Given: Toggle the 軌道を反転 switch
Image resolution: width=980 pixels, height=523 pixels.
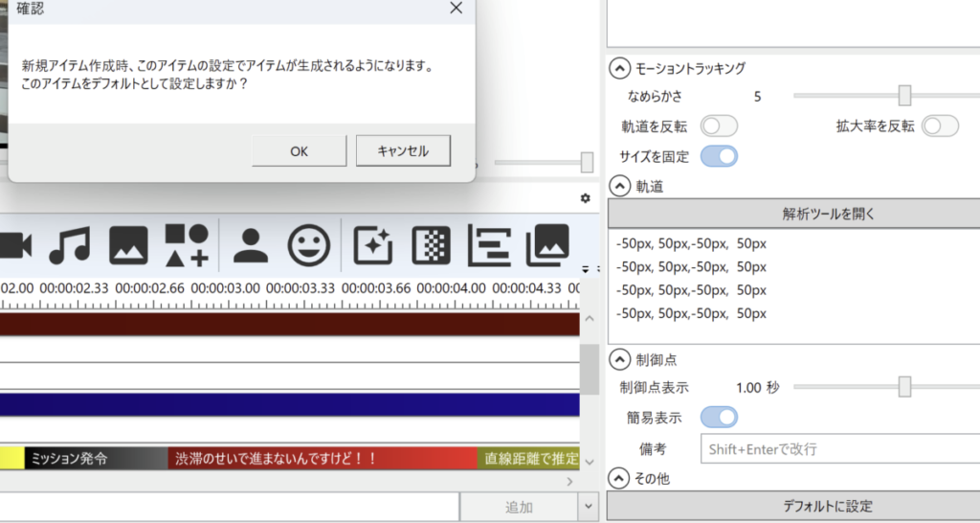Looking at the screenshot, I should (x=719, y=126).
